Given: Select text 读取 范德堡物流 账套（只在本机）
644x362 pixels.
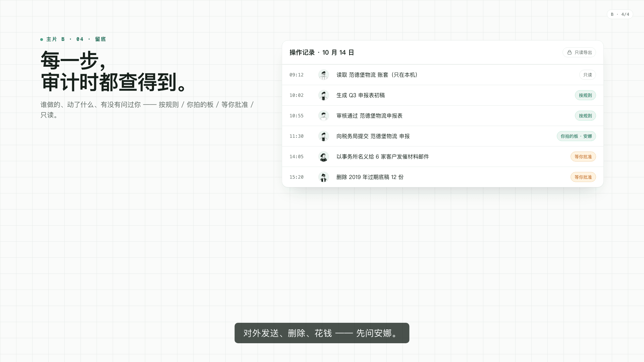Looking at the screenshot, I should pos(378,75).
